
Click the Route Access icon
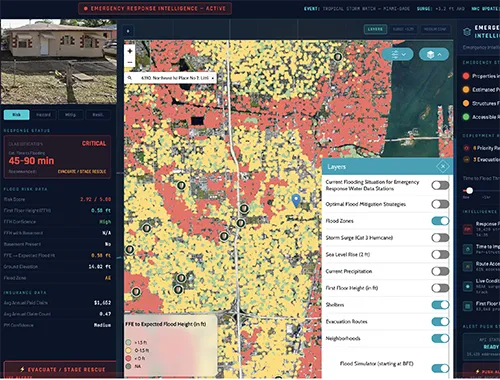468,266
